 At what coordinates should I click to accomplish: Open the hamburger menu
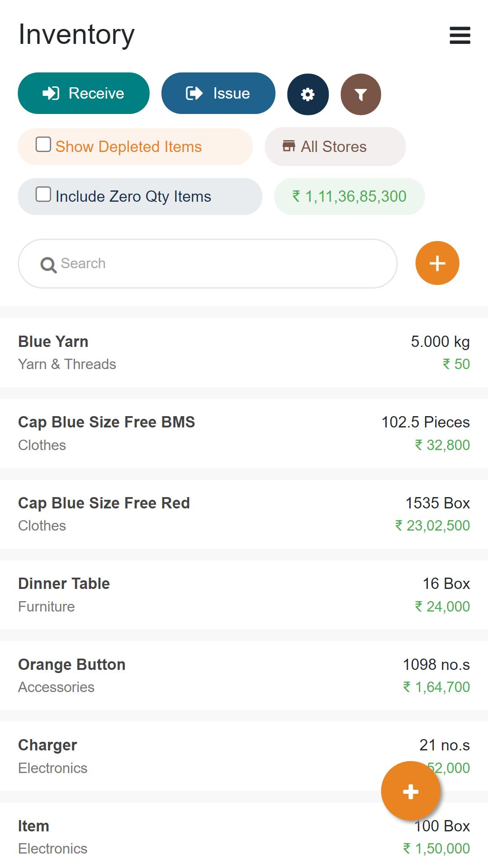[x=460, y=35]
